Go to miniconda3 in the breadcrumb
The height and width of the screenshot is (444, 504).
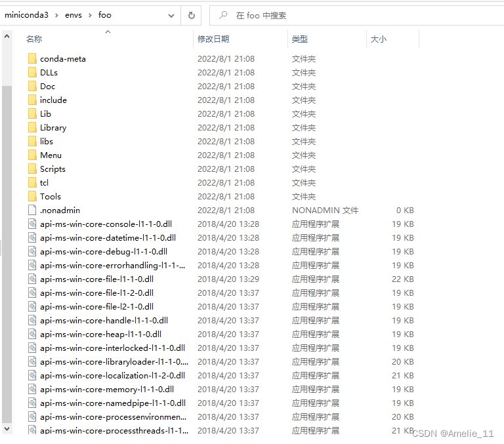(x=26, y=15)
